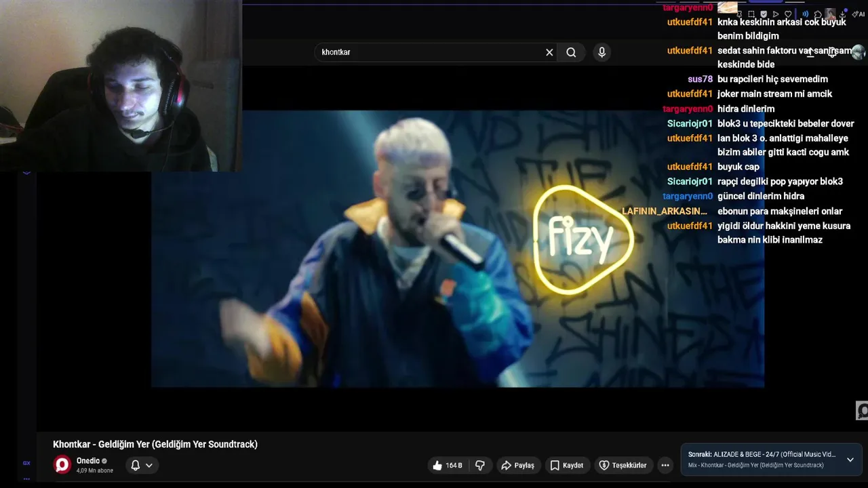
Task: Click chat message 'bu rapcileri hiç sevemedim'
Action: coord(772,79)
